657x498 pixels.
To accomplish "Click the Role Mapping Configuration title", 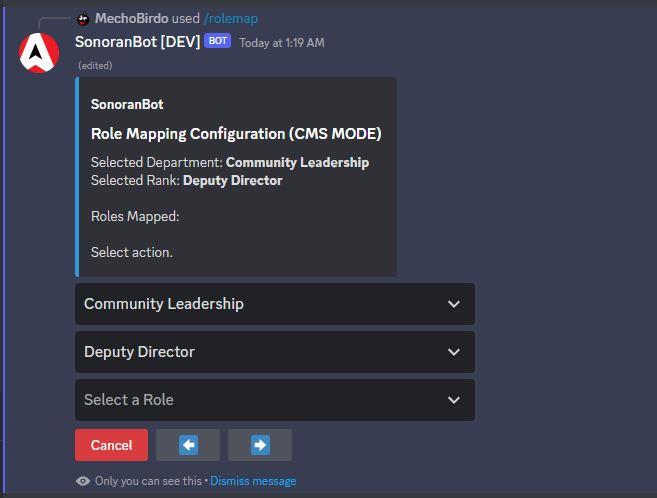I will 236,134.
